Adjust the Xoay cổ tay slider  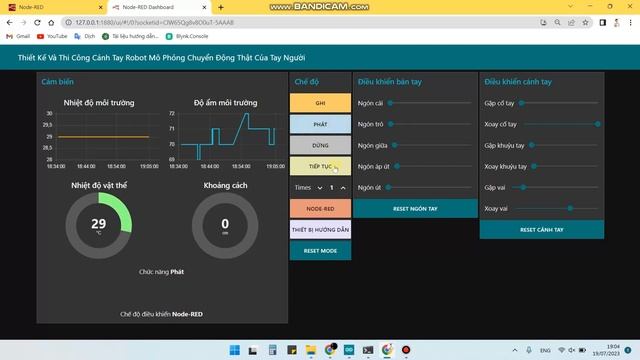561,124
